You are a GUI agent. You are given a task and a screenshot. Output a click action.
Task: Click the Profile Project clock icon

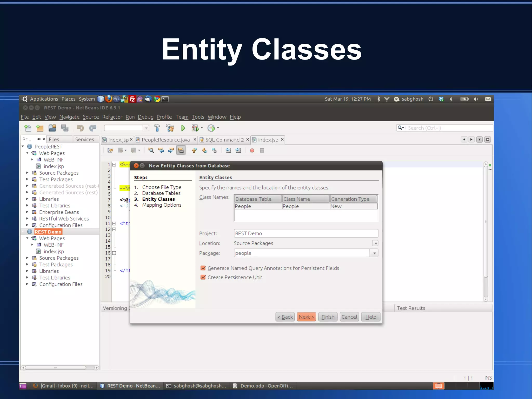point(211,128)
